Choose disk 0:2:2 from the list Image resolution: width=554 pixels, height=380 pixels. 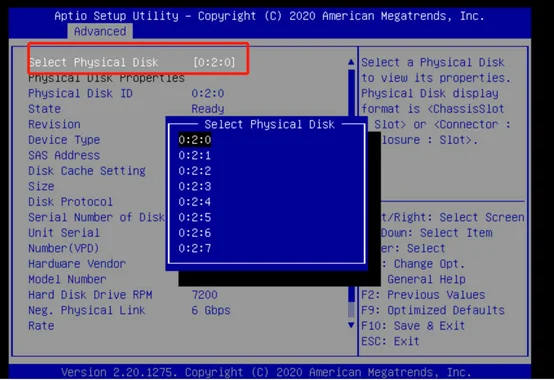[195, 171]
